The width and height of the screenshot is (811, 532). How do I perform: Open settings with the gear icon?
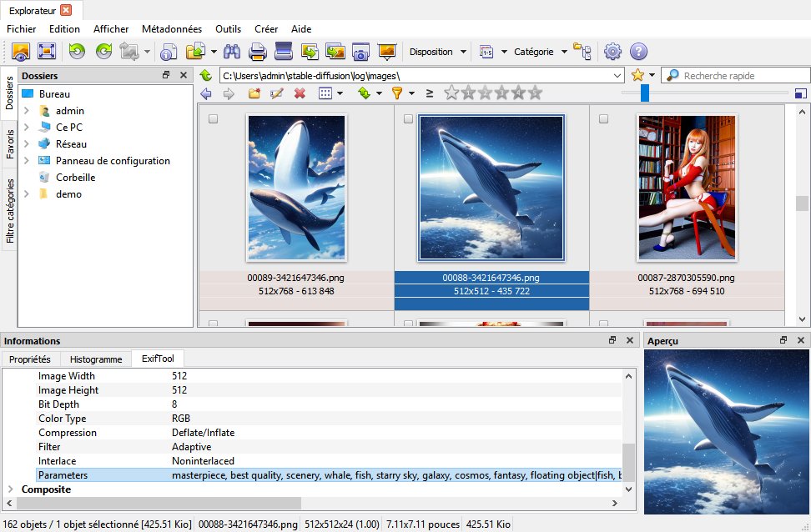click(612, 52)
